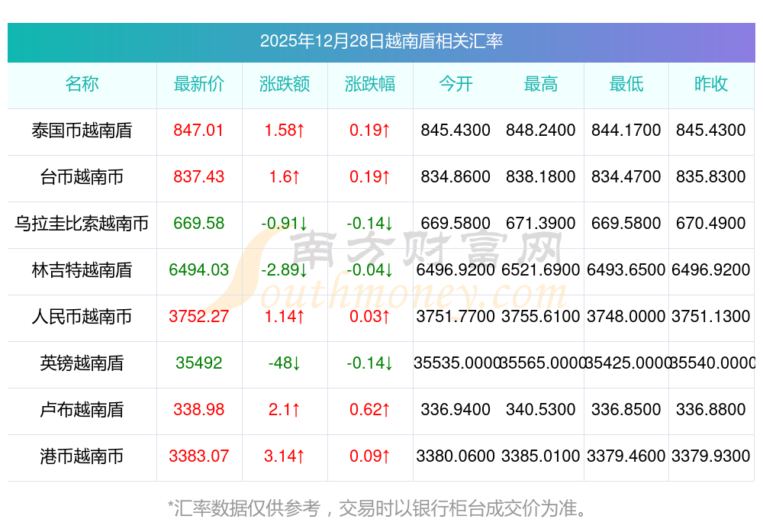Click the 名称 column header

click(82, 84)
